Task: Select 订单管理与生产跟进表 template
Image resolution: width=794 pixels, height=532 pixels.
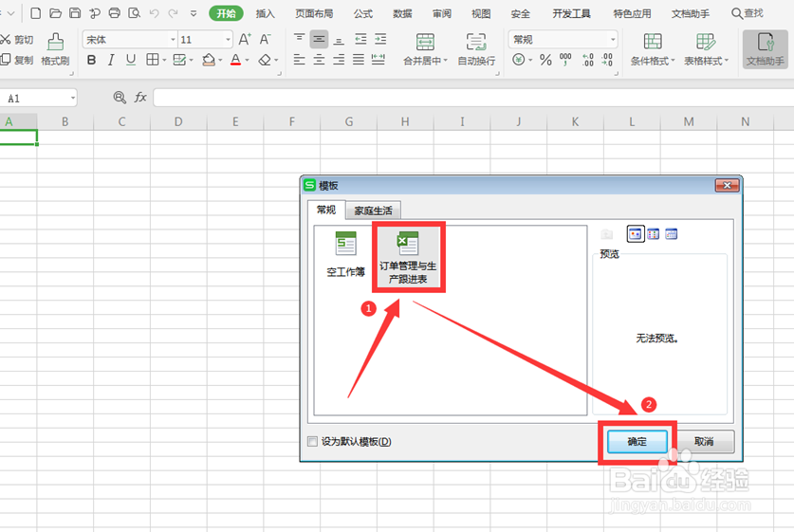Action: [408, 257]
